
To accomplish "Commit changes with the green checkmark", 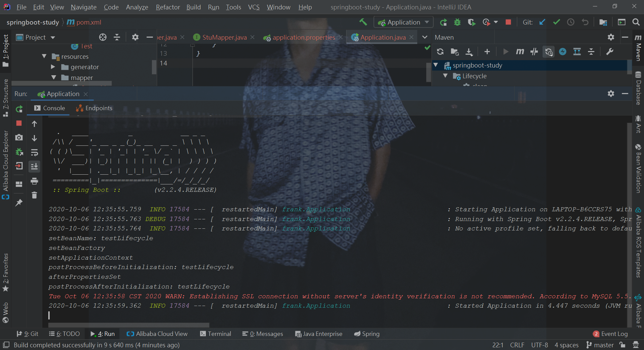I will pyautogui.click(x=556, y=22).
